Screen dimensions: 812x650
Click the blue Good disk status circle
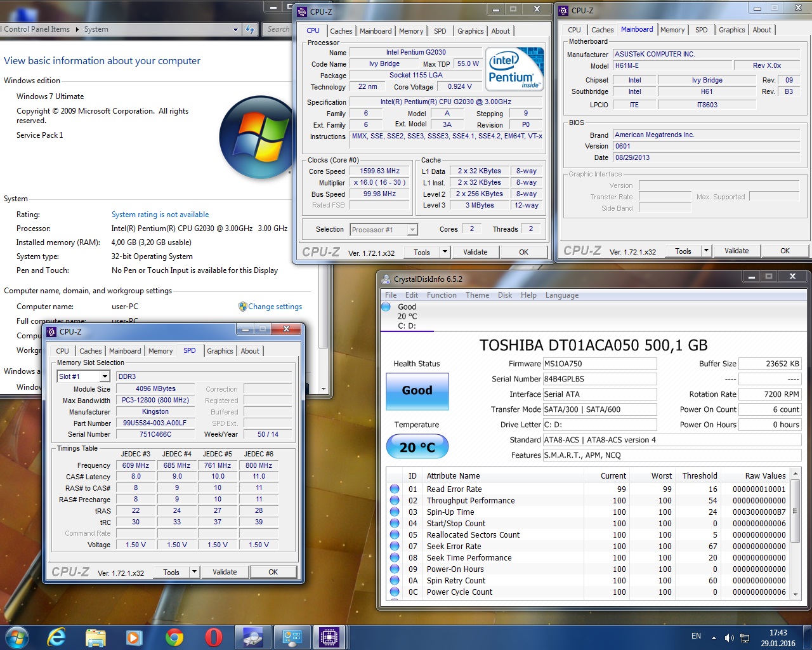pos(386,307)
